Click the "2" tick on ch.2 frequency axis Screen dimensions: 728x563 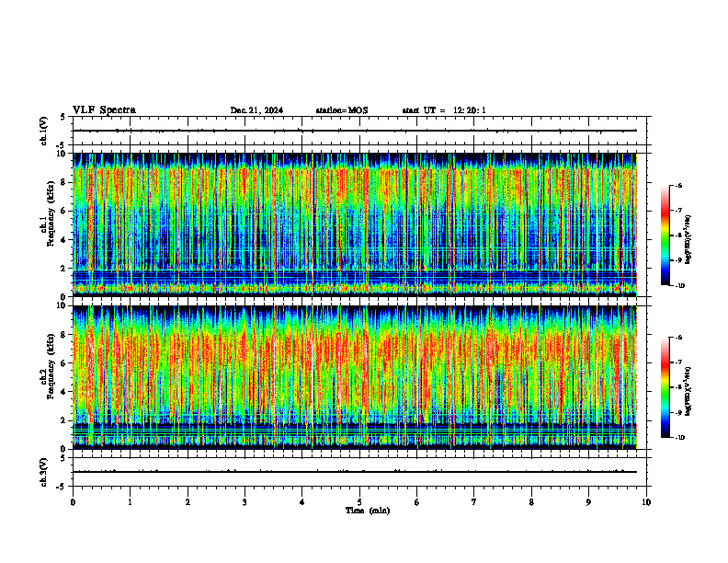tap(63, 420)
